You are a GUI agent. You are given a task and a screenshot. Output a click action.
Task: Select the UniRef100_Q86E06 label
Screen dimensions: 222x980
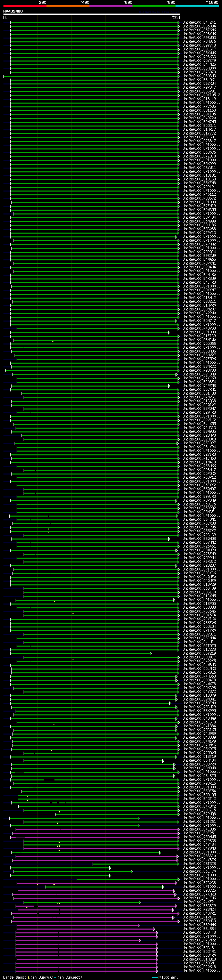pyautogui.click(x=199, y=623)
